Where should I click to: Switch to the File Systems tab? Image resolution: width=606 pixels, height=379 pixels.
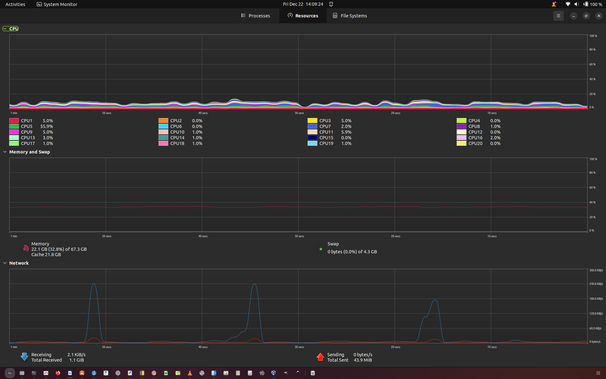click(x=350, y=16)
